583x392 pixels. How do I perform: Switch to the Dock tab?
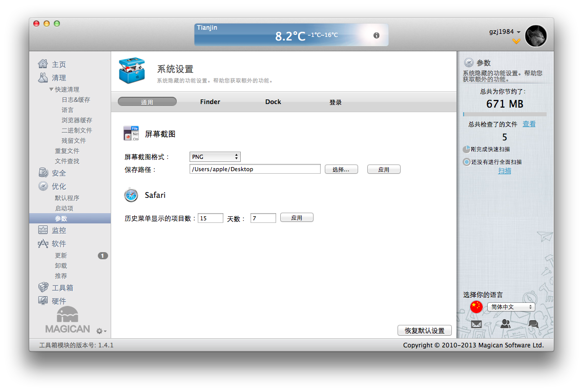point(273,102)
